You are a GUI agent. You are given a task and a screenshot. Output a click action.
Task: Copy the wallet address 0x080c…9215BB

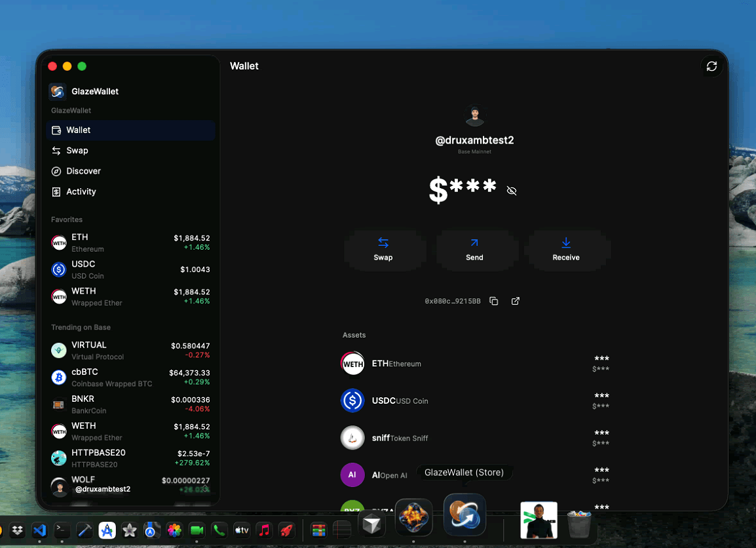[x=494, y=301]
